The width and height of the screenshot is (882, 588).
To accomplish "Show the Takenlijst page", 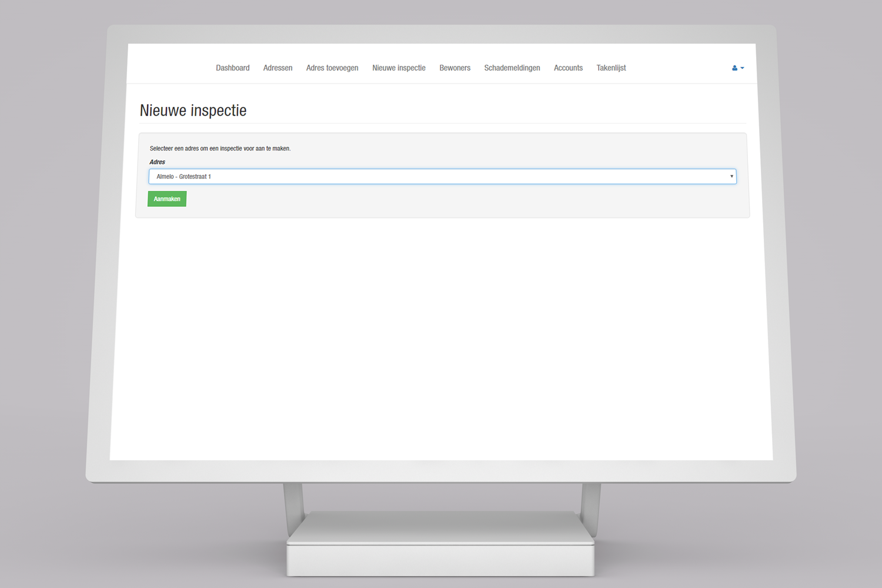I will (611, 68).
